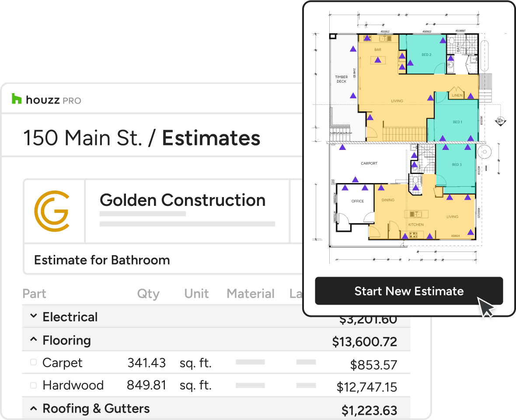Viewport: 516px width, 420px height.
Task: Click the Material column header
Action: (250, 294)
